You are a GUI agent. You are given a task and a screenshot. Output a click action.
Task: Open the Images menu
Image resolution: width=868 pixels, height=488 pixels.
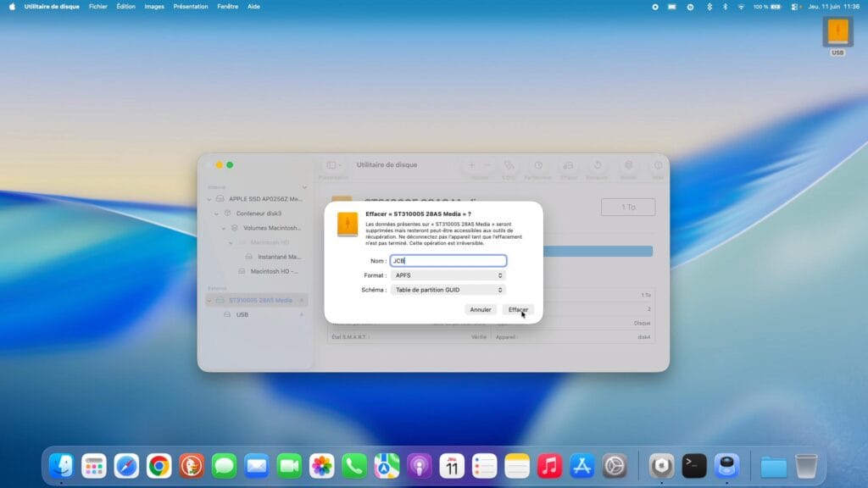[154, 7]
